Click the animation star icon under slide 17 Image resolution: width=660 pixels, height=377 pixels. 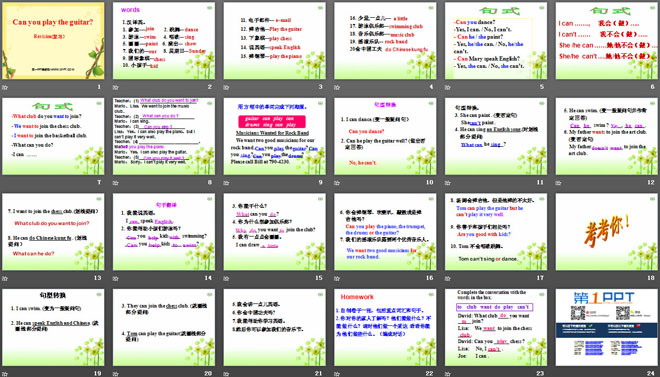pos(447,279)
